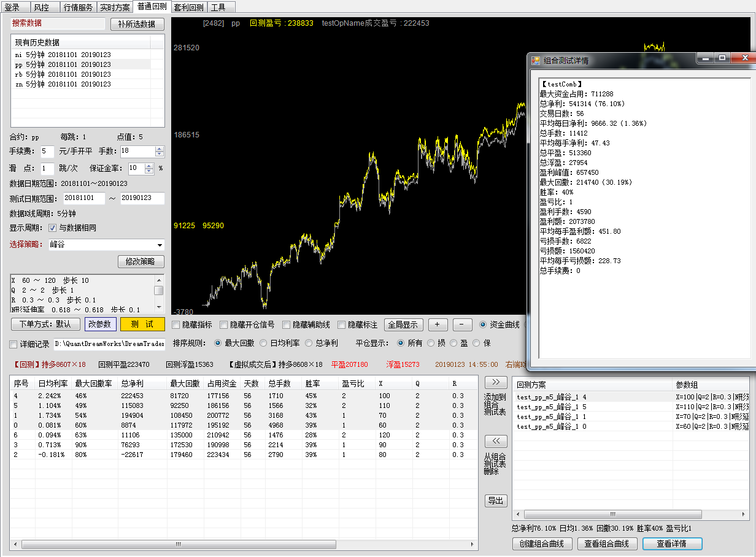Click 补所选数据 button
This screenshot has width=756, height=557.
coord(137,25)
